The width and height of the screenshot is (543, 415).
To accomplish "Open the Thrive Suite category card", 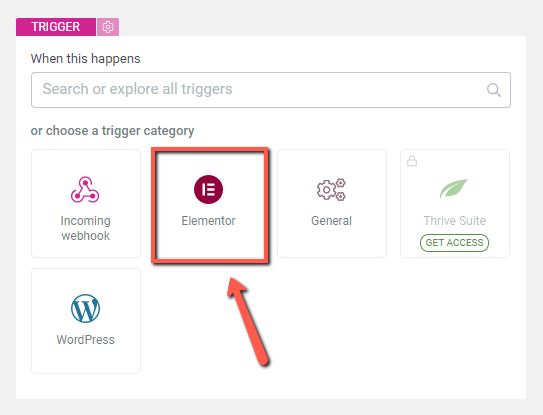I will click(455, 204).
